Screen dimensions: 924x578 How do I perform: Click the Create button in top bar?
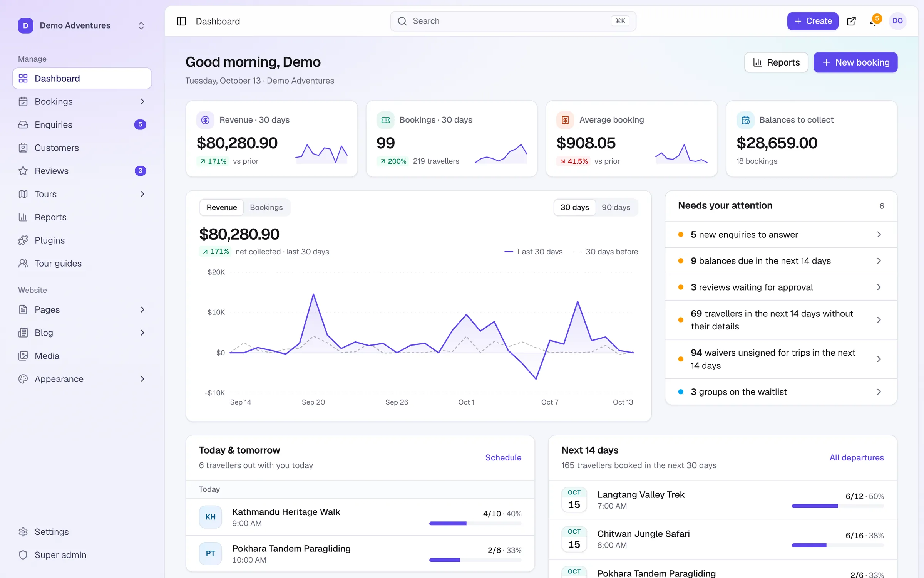coord(812,21)
